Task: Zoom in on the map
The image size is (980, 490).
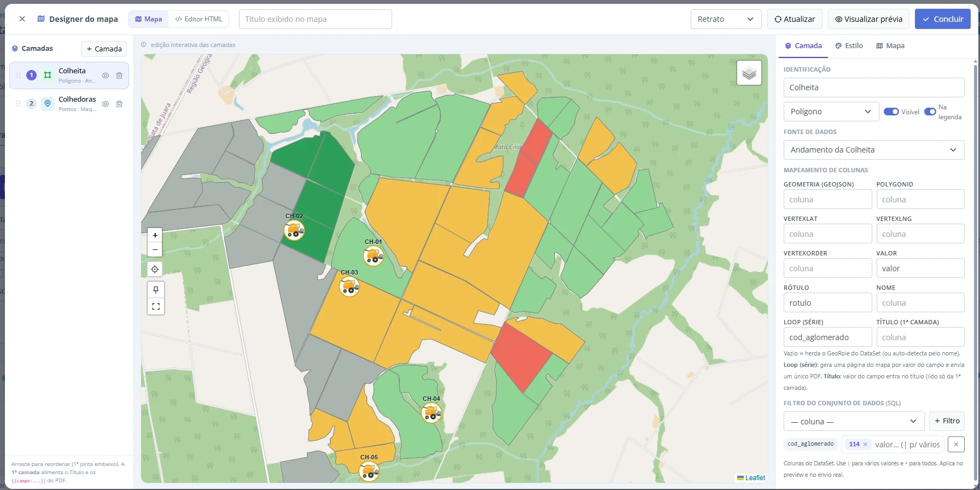Action: point(155,235)
